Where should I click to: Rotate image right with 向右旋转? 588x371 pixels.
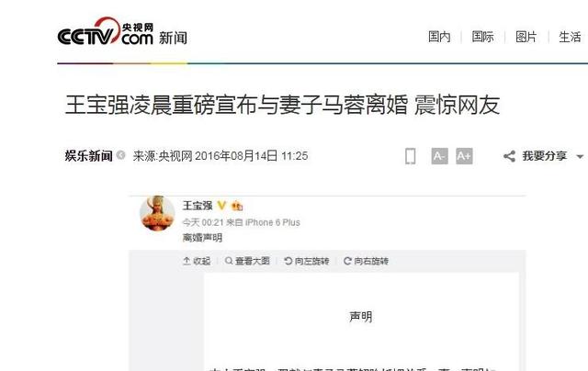click(x=366, y=261)
